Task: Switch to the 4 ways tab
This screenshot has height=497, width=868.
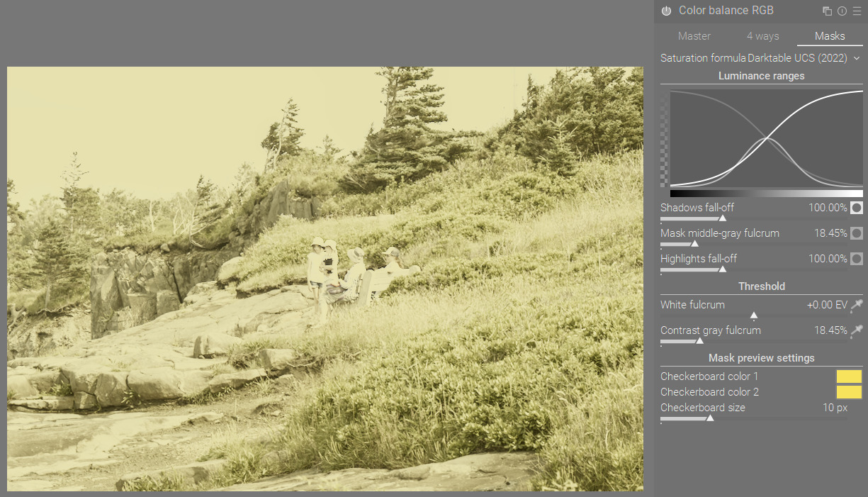Action: click(x=762, y=36)
